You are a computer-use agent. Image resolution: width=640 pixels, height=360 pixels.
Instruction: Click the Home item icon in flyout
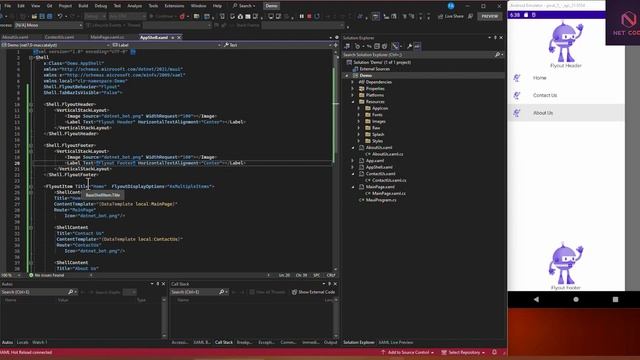click(x=517, y=78)
